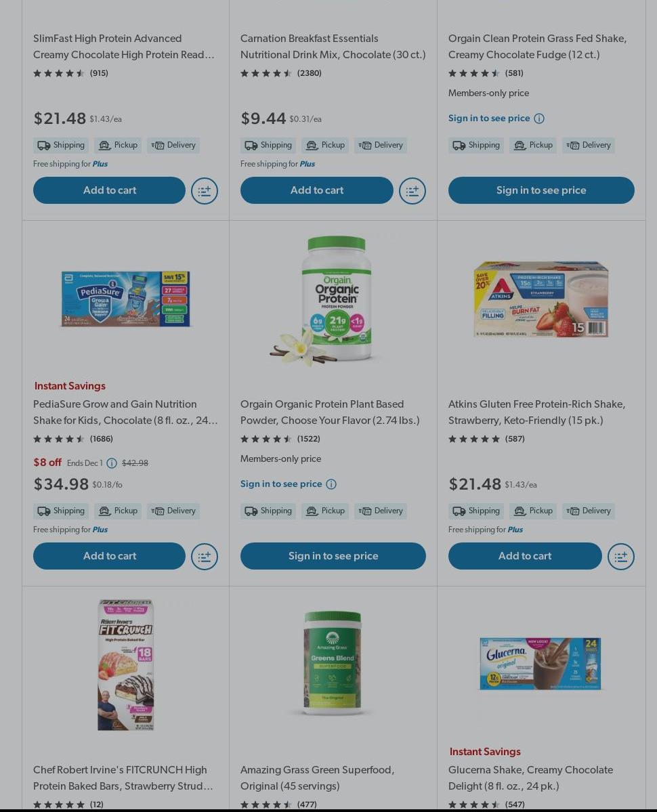Open info icon beside Orgain Grass Fed sign-in price

539,119
